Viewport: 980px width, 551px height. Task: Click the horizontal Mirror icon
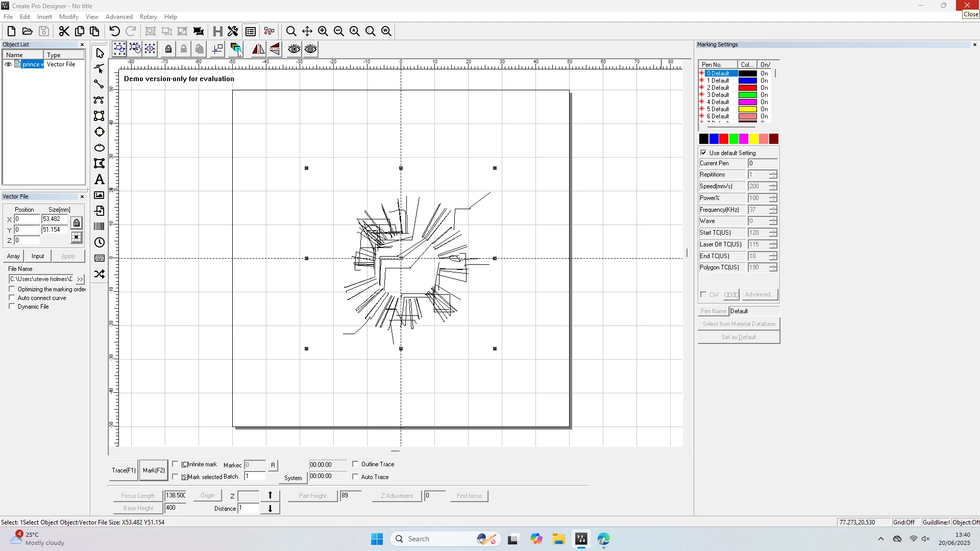[258, 49]
